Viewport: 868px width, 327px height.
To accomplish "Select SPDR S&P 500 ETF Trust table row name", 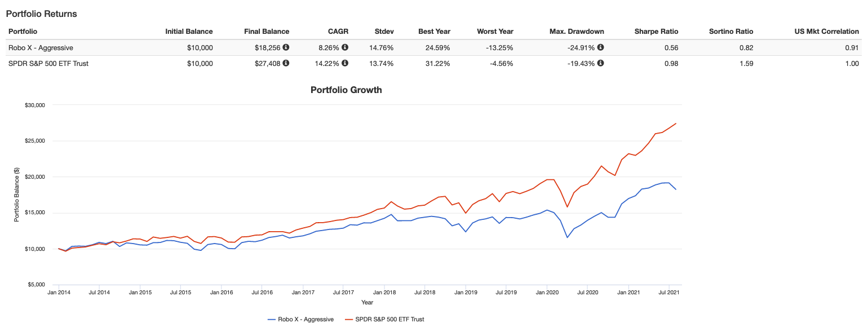I will click(48, 63).
